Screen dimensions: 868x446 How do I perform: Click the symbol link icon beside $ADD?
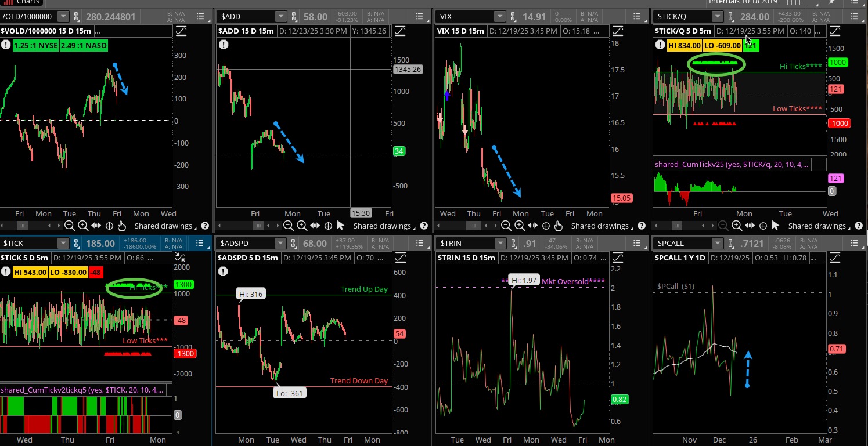coord(297,17)
